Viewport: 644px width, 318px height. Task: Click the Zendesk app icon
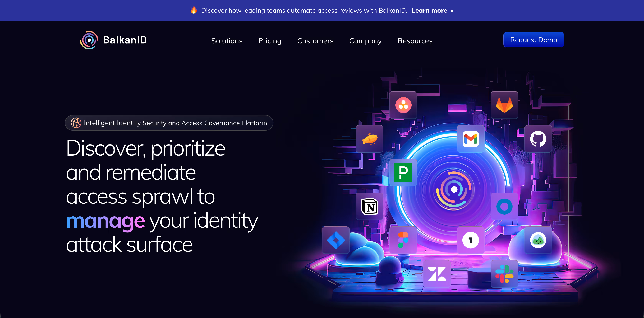[x=437, y=274]
